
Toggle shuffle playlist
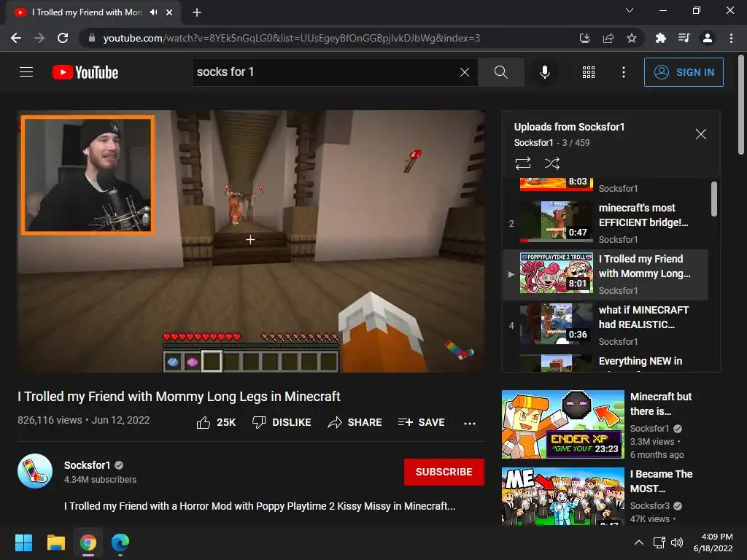(x=551, y=163)
